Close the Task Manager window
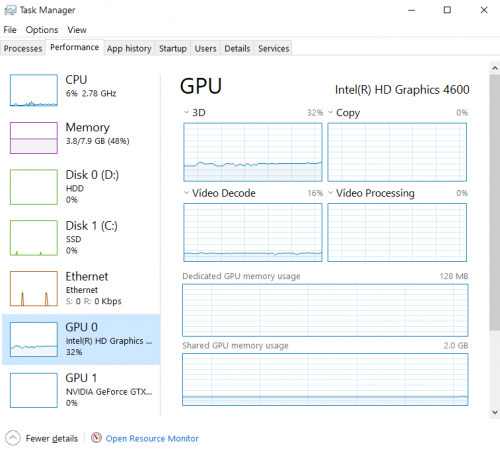This screenshot has height=456, width=500. [484, 10]
